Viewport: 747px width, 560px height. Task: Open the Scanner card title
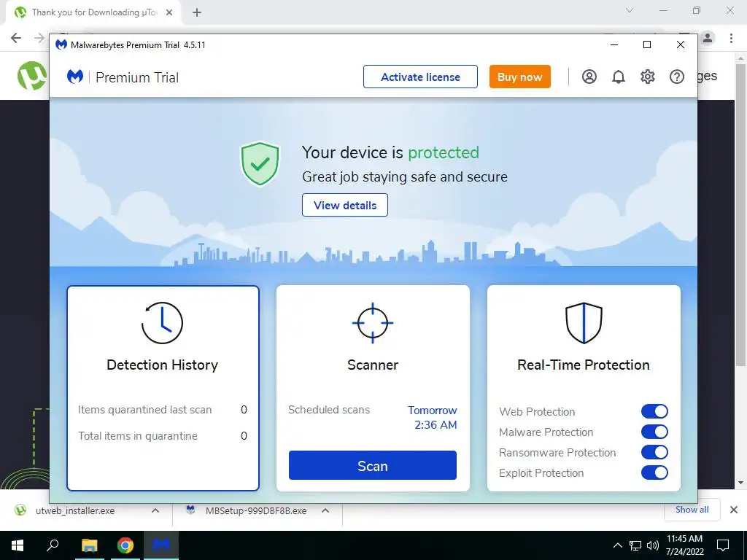point(373,365)
